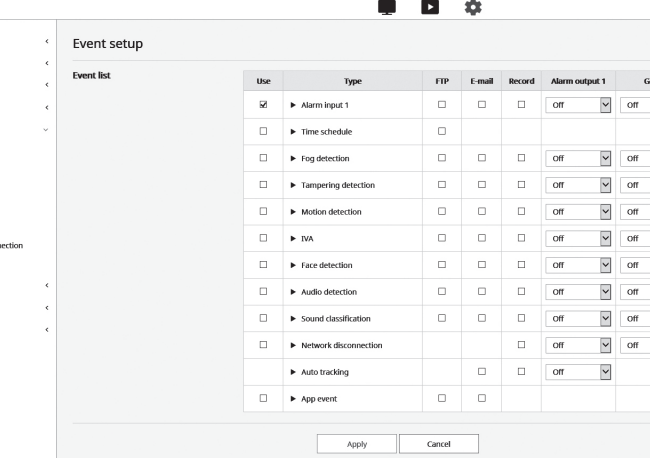Open Alarm output 1 dropdown for Audio detection
The image size is (650, 458).
(x=578, y=292)
